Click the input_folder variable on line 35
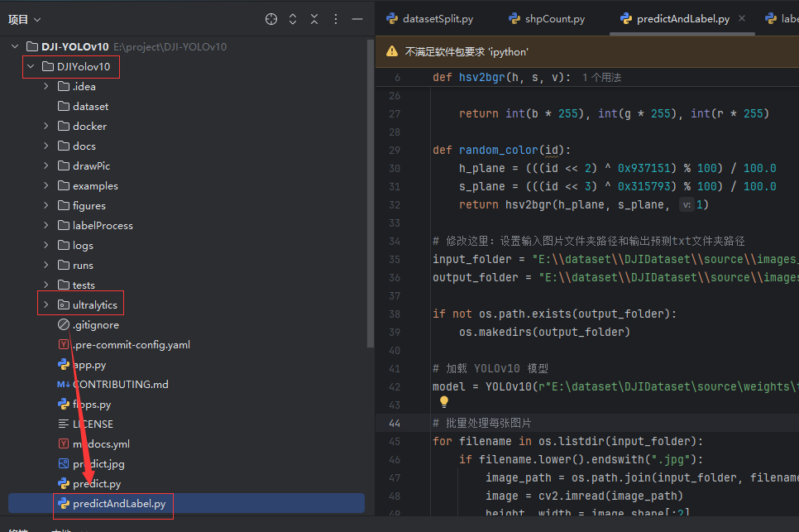The width and height of the screenshot is (799, 532). click(471, 259)
